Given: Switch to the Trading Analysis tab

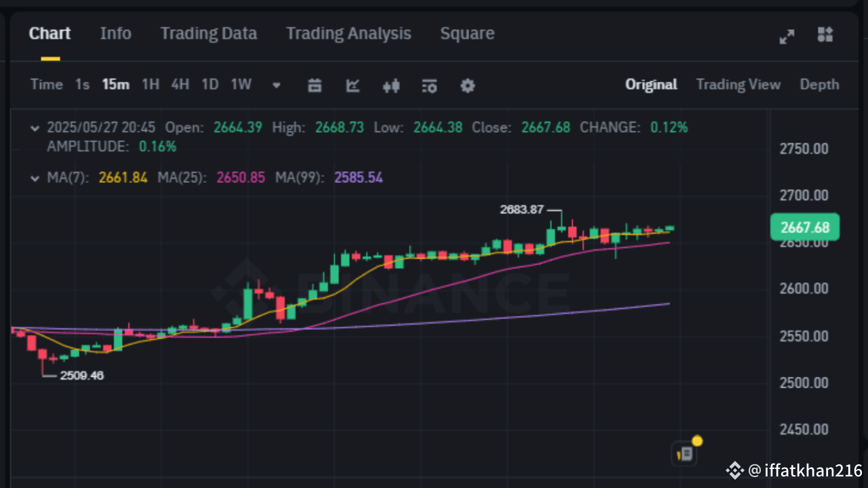Looking at the screenshot, I should (349, 34).
